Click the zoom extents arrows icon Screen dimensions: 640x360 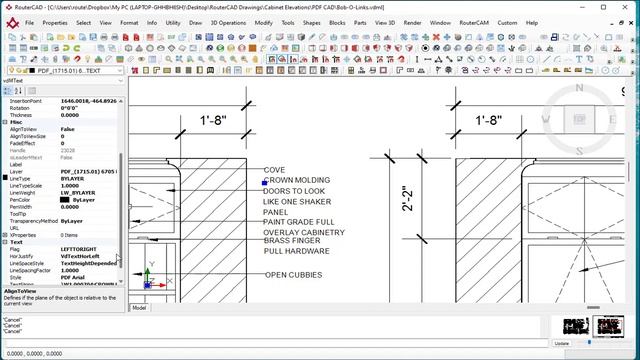point(179,59)
